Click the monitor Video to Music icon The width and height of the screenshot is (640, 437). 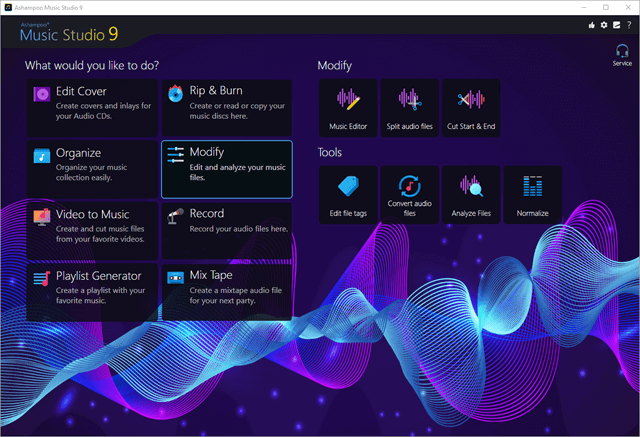pos(42,217)
